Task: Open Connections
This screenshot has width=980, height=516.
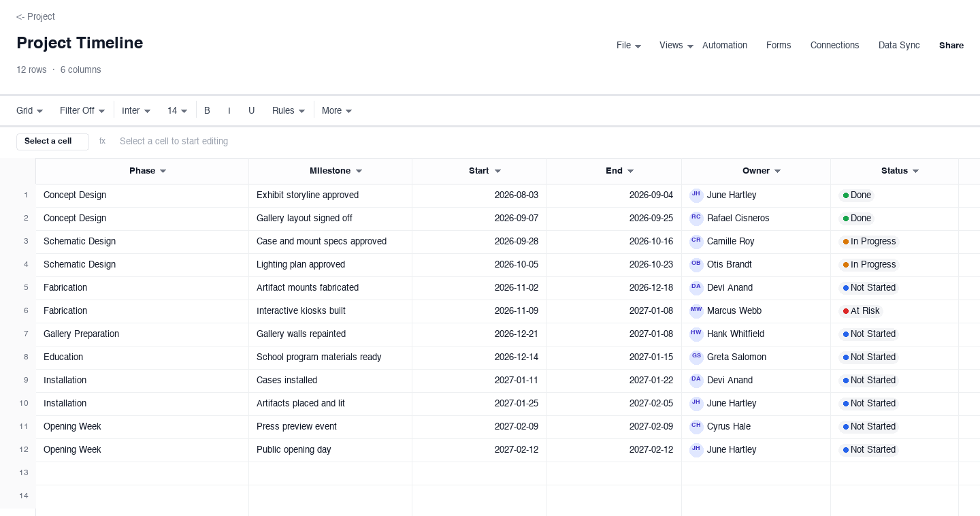Action: (834, 46)
